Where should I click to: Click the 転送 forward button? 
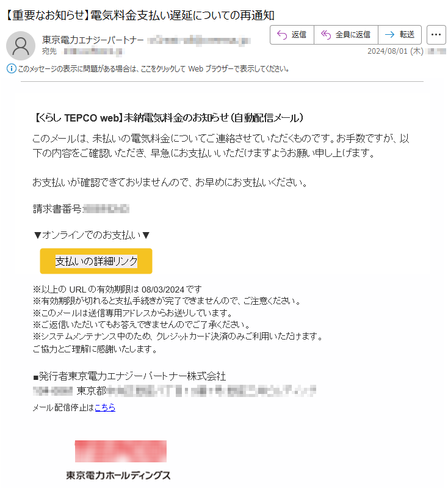(x=399, y=35)
